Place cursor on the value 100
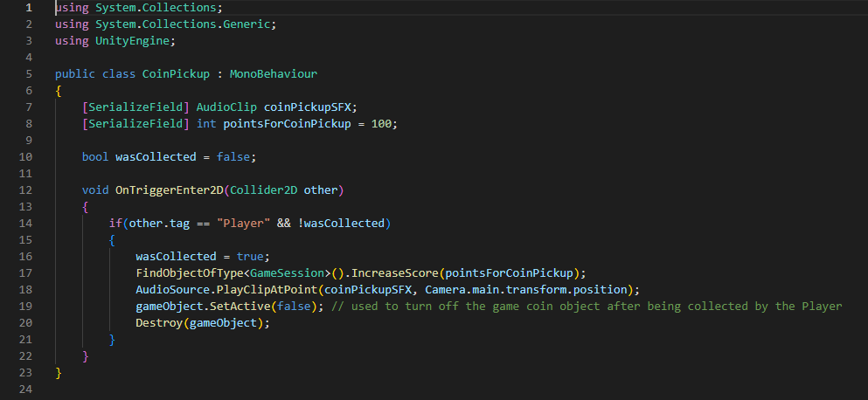The width and height of the screenshot is (868, 400). (383, 123)
